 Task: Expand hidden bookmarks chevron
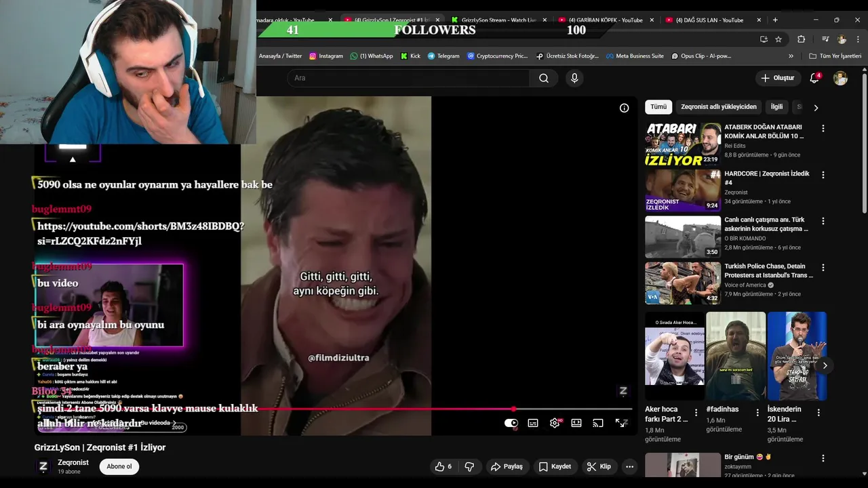click(791, 56)
